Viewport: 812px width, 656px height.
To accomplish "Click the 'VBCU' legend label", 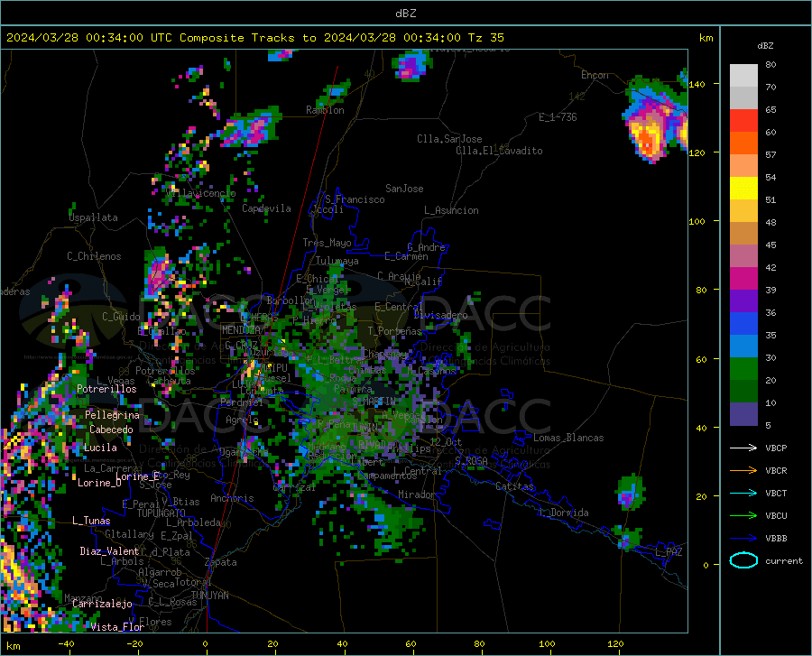I will pyautogui.click(x=776, y=516).
